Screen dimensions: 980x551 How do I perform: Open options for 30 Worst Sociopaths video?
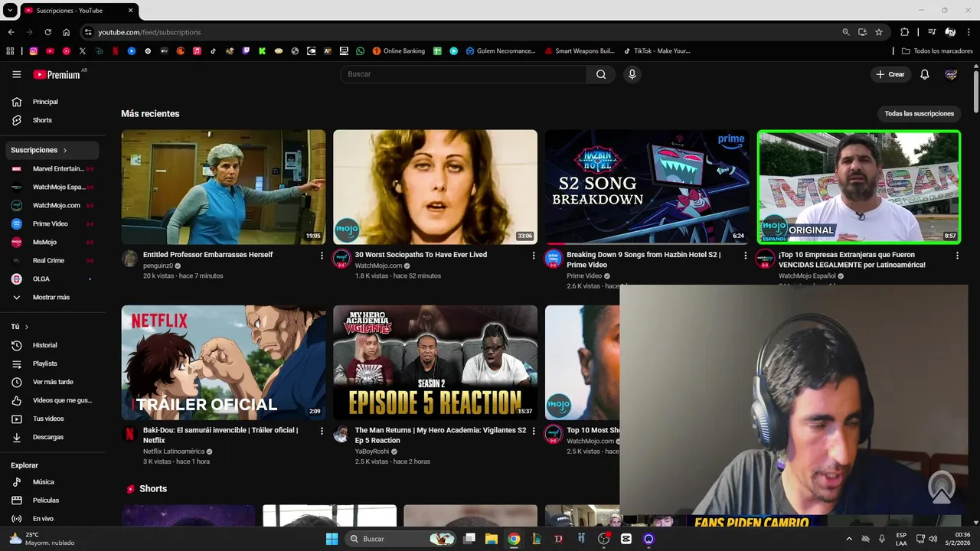534,256
